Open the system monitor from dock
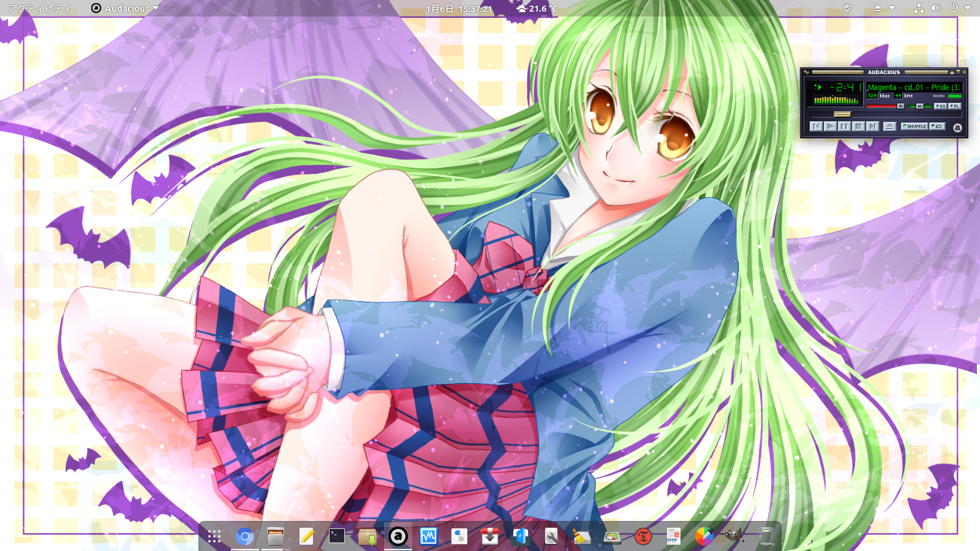 428,537
